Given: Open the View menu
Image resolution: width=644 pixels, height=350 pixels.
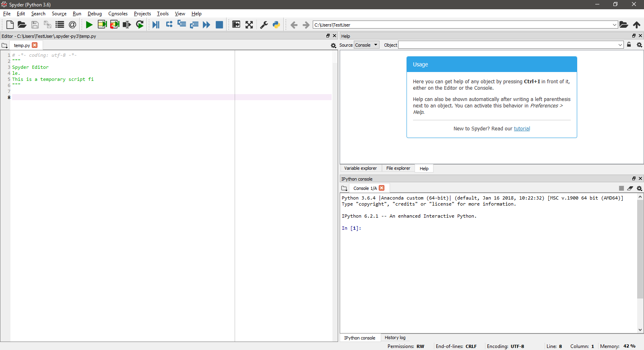Looking at the screenshot, I should (x=180, y=14).
